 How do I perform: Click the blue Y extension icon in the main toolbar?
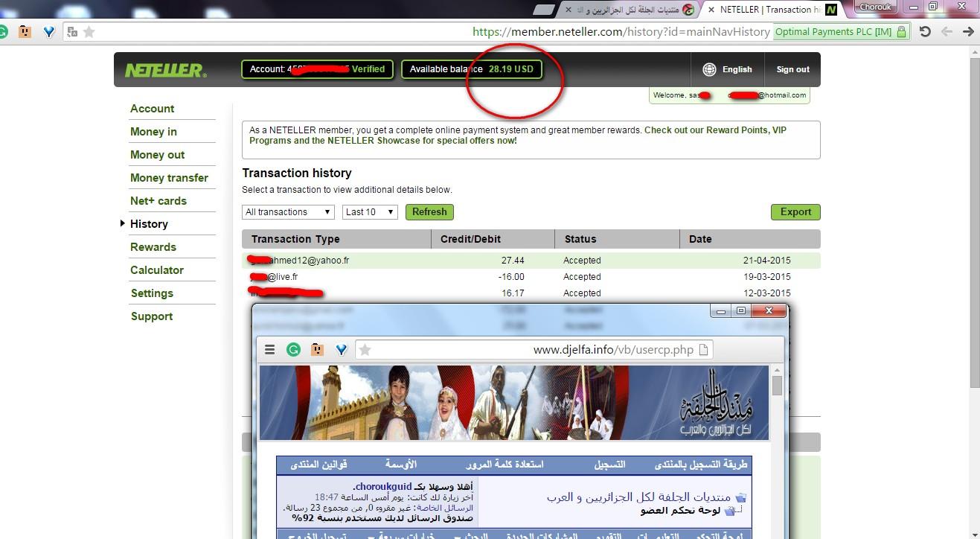[48, 32]
